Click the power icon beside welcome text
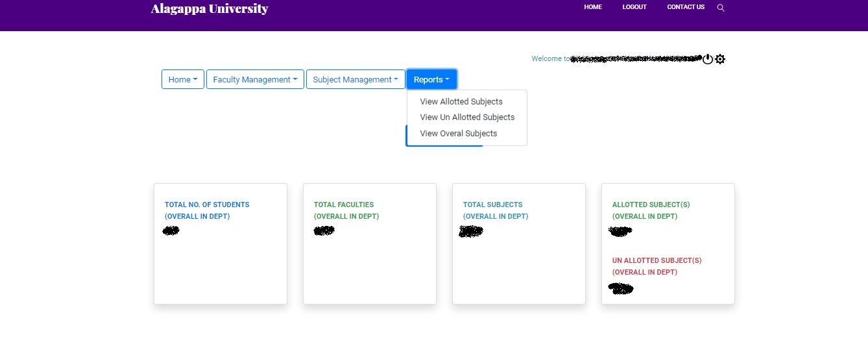 pyautogui.click(x=708, y=59)
